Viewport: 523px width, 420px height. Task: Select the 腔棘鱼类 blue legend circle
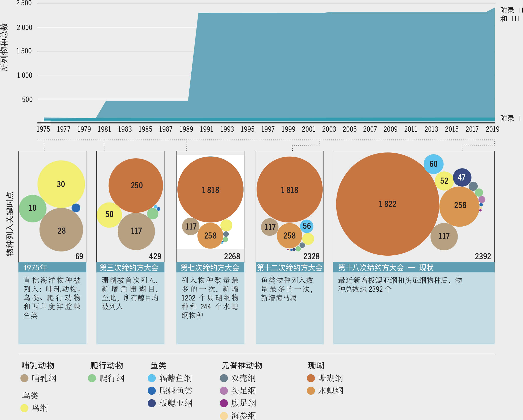coord(152,390)
